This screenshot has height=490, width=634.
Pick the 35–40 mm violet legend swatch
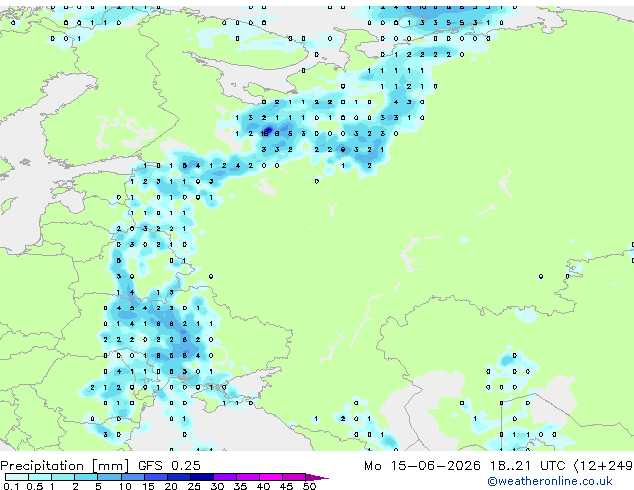(247, 477)
